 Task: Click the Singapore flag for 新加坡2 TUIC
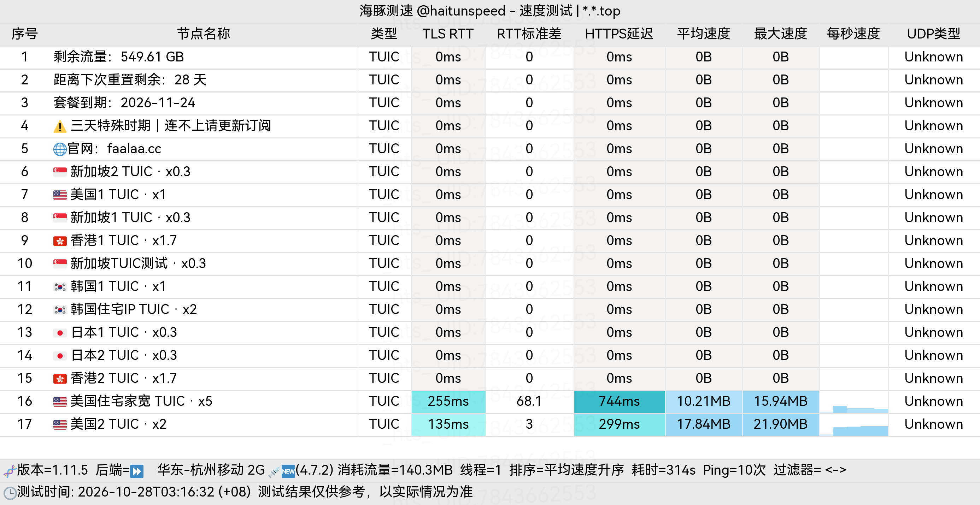coord(60,172)
